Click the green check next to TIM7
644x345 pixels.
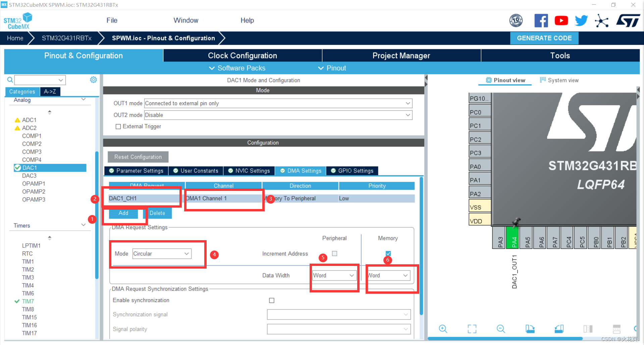[x=17, y=301]
